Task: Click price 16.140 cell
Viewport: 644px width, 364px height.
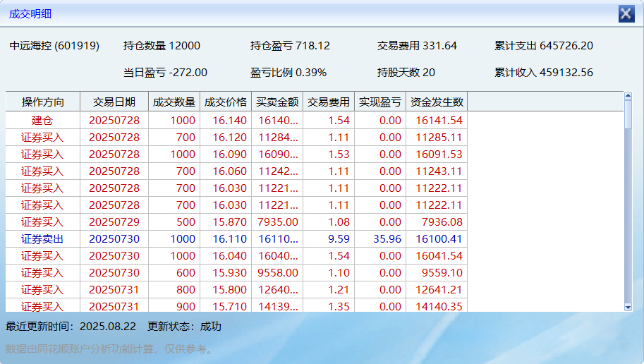Action: click(226, 121)
